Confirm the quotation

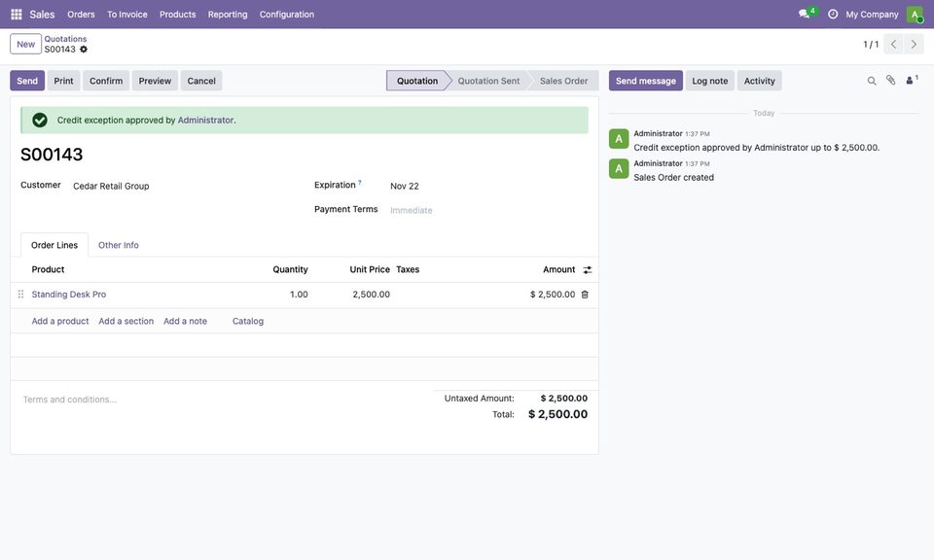coord(106,81)
